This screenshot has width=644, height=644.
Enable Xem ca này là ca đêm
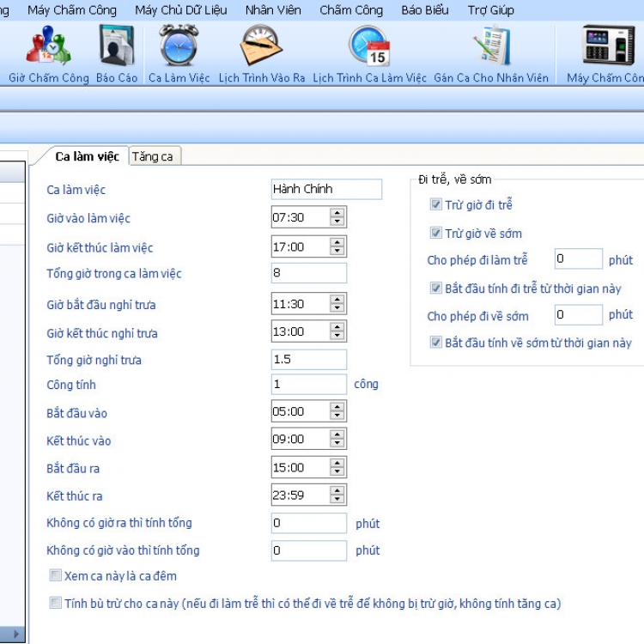coord(56,575)
